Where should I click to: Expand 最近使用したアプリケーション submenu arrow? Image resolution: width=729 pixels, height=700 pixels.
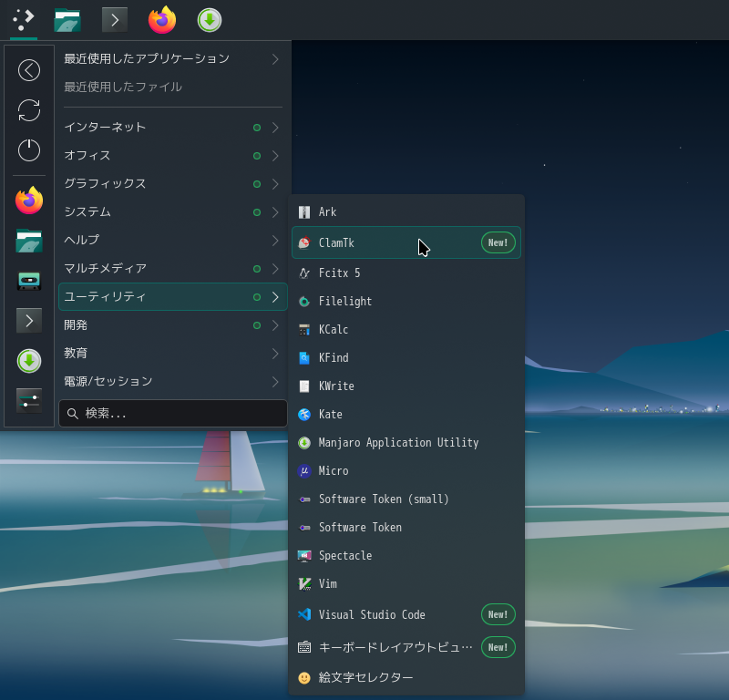point(275,58)
